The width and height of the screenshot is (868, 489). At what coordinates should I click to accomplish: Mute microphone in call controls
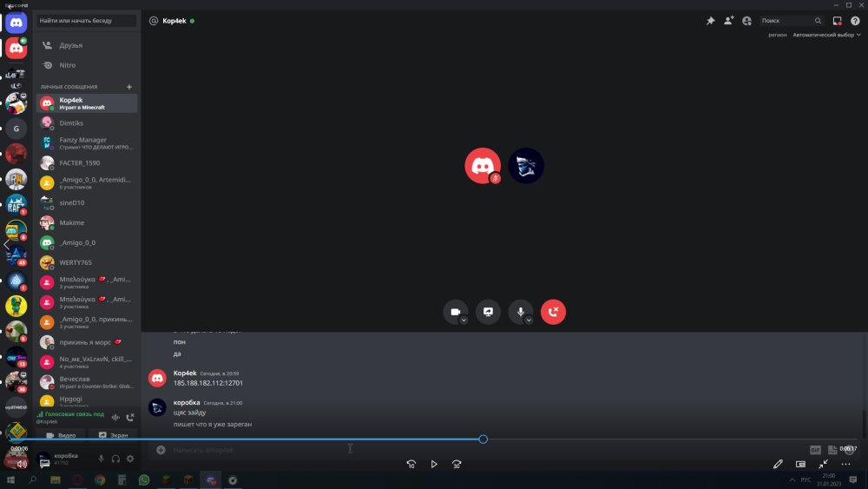tap(520, 312)
